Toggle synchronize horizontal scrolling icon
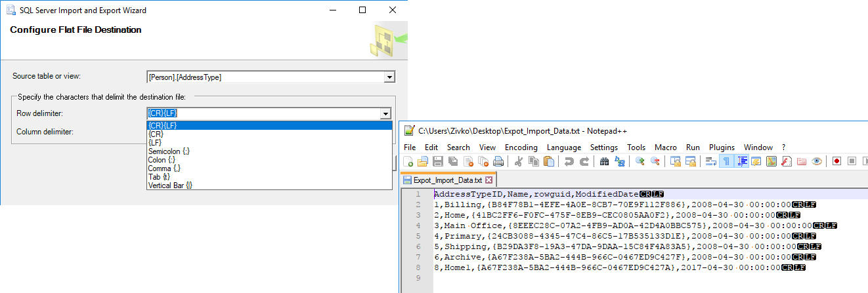The width and height of the screenshot is (868, 293). click(x=691, y=161)
